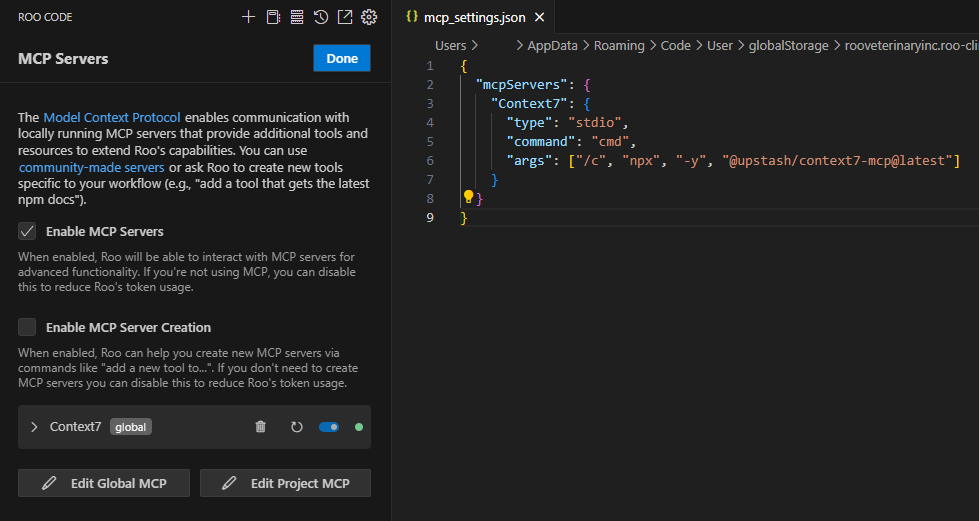Restart the Context7 server with refresh icon
979x521 pixels.
coord(296,427)
